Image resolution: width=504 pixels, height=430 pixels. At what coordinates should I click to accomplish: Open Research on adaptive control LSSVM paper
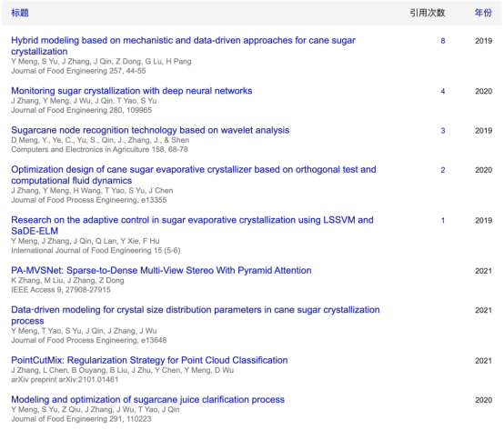point(192,225)
